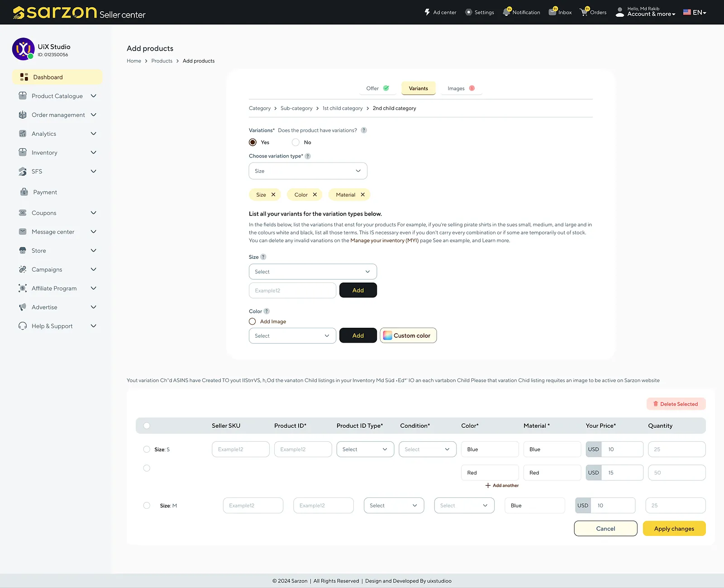Click help icon beside Choose variation type
The image size is (724, 588).
(308, 156)
